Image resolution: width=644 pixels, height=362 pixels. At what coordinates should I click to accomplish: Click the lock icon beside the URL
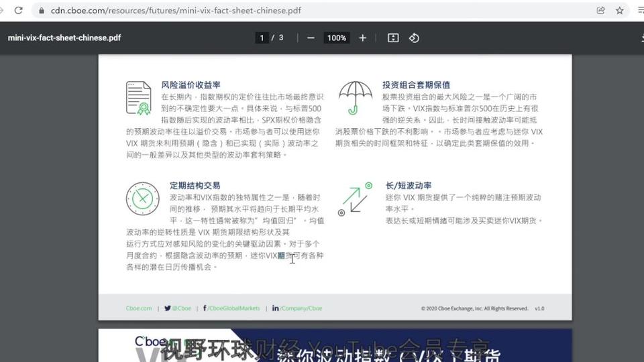(42, 11)
